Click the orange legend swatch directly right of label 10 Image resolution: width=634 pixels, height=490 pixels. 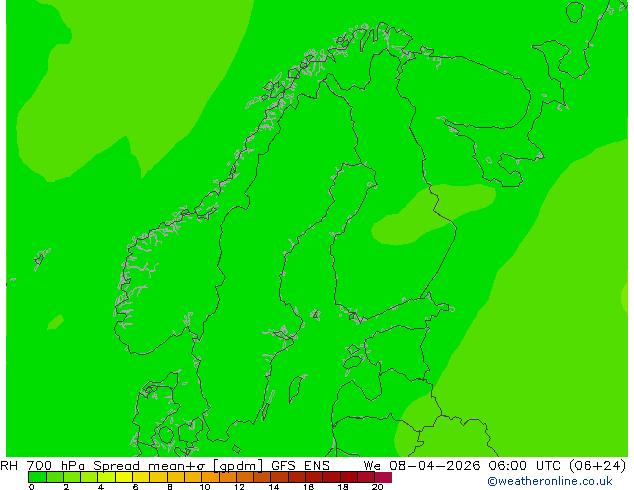210,477
